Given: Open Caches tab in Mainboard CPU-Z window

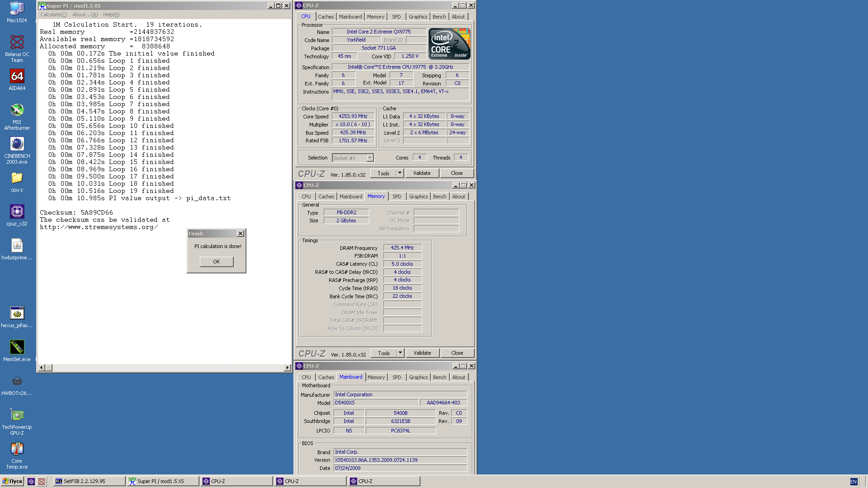Looking at the screenshot, I should pos(326,377).
